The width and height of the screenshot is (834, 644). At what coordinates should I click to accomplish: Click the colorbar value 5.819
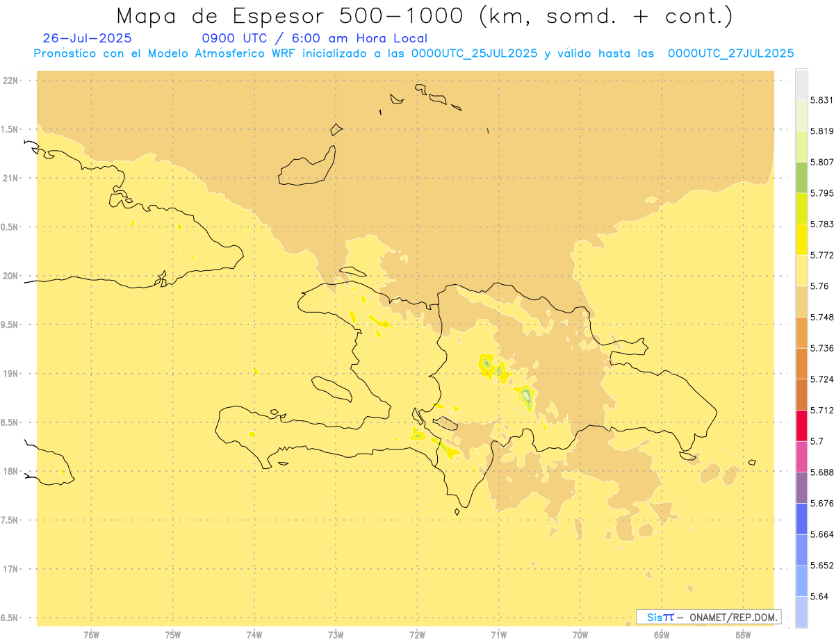click(x=822, y=131)
